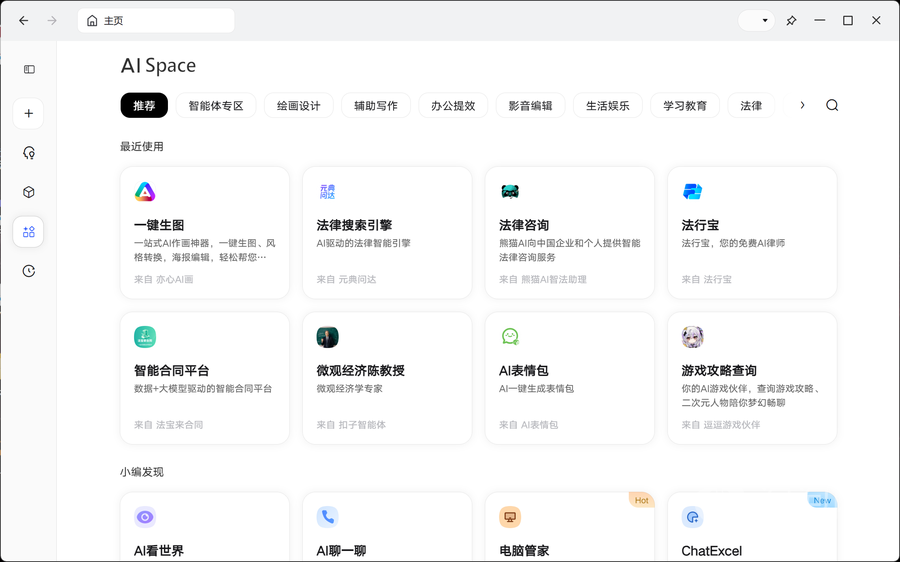Show more categories with right chevron
The height and width of the screenshot is (562, 900).
click(x=802, y=105)
